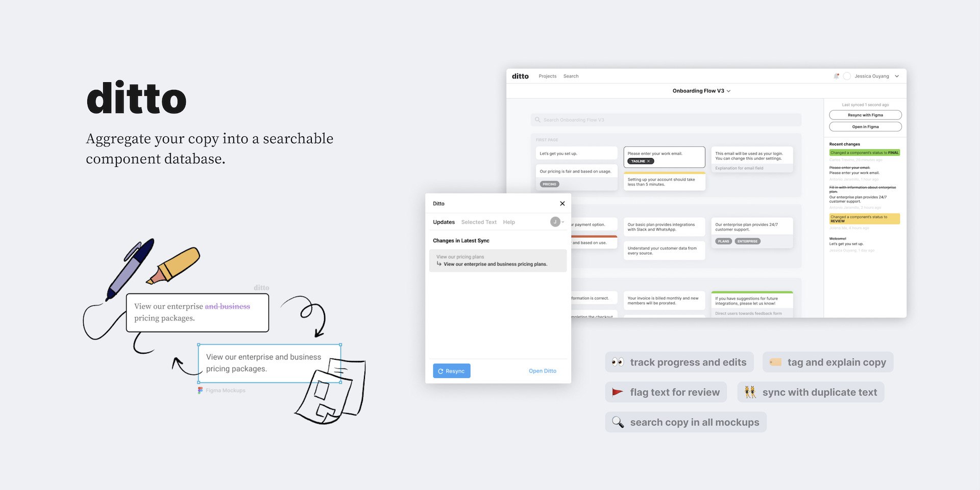
Task: Click the red flag emoji icon
Action: coord(618,392)
